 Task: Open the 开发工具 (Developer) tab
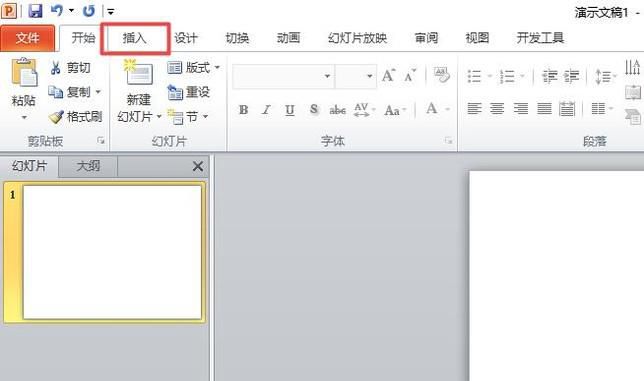(x=540, y=38)
